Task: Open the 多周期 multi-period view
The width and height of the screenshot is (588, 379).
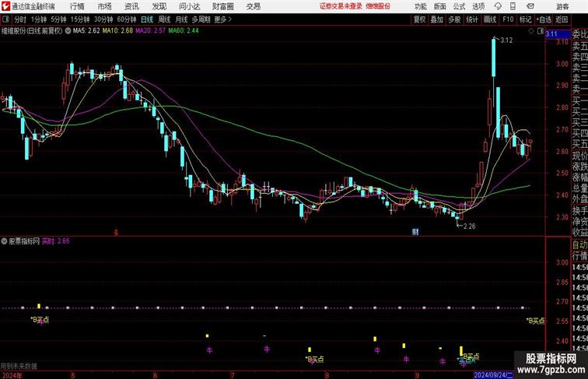Action: [201, 19]
